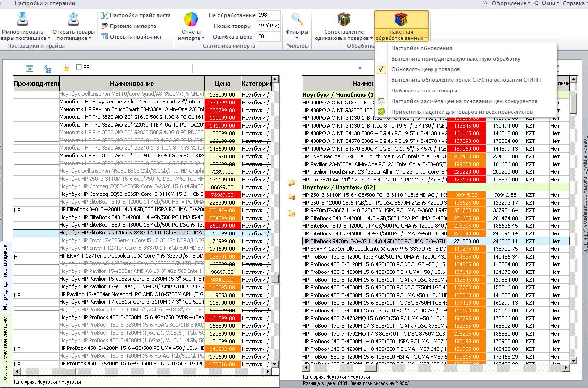Click the Фильтры magnifier icon
Image resolution: width=588 pixels, height=388 pixels.
(x=297, y=19)
